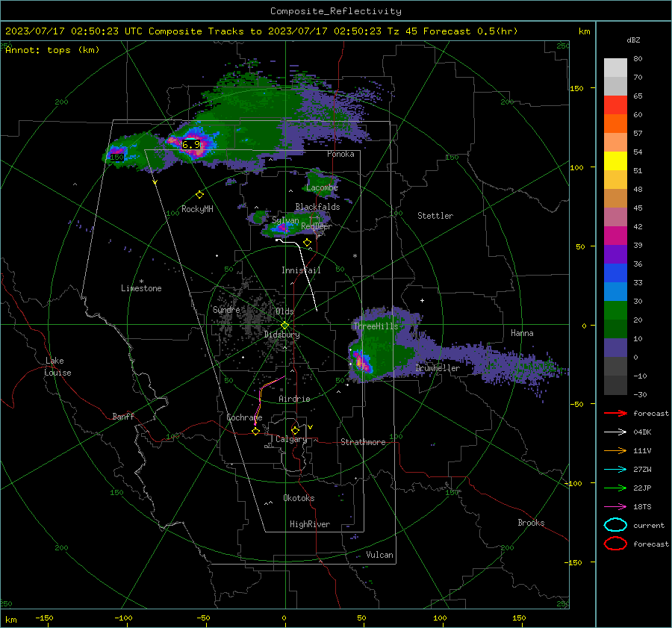Click the yellow diamond marker near RockyMH

click(199, 195)
